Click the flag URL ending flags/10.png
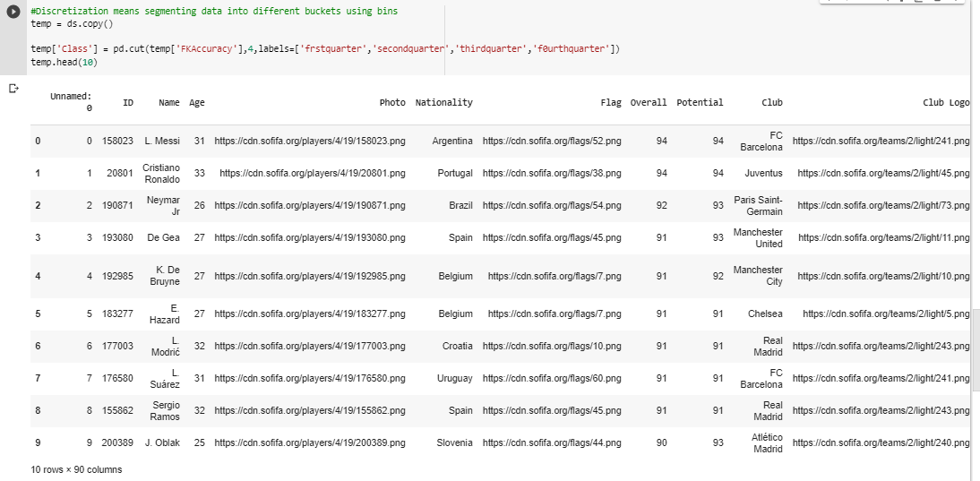 point(552,346)
